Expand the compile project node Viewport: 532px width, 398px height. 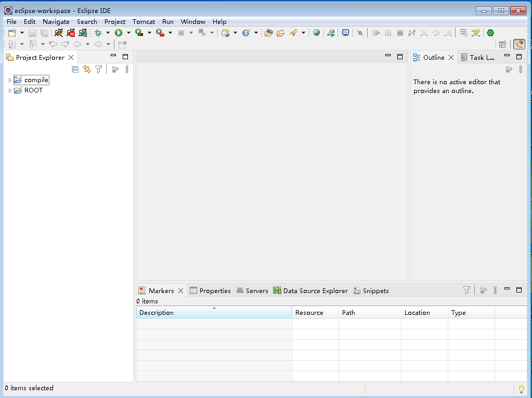pos(10,81)
